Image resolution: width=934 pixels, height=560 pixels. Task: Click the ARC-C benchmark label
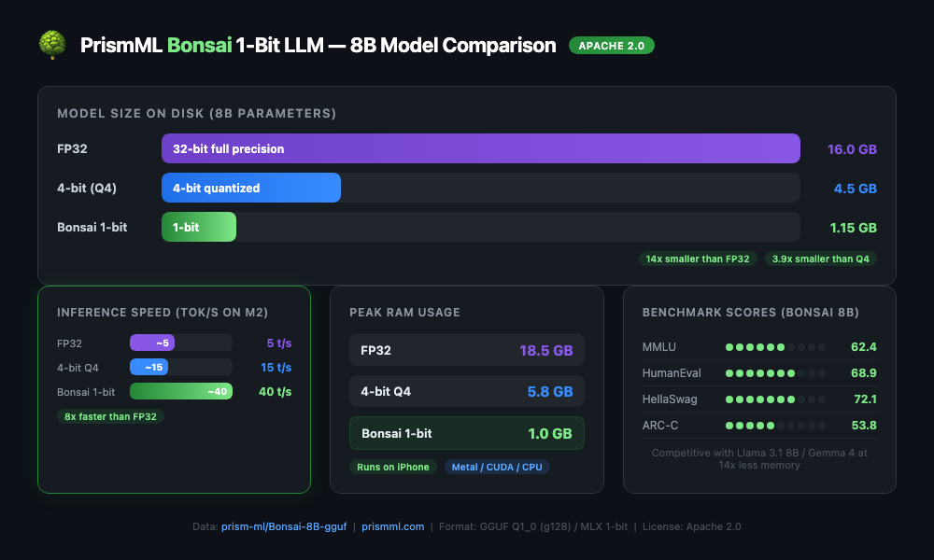660,426
